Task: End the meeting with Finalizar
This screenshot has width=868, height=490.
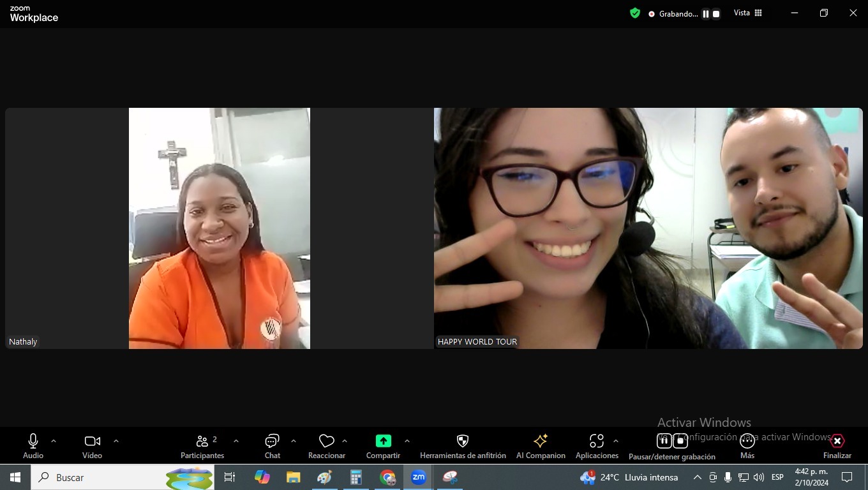Action: (837, 446)
